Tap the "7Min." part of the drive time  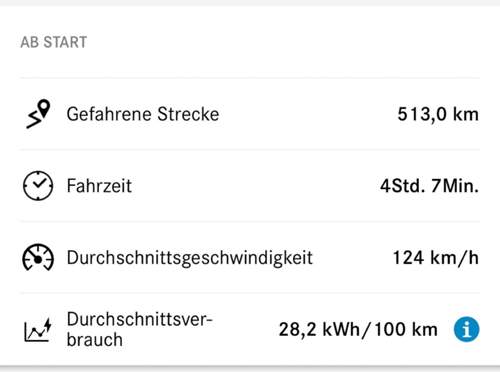coord(455,186)
